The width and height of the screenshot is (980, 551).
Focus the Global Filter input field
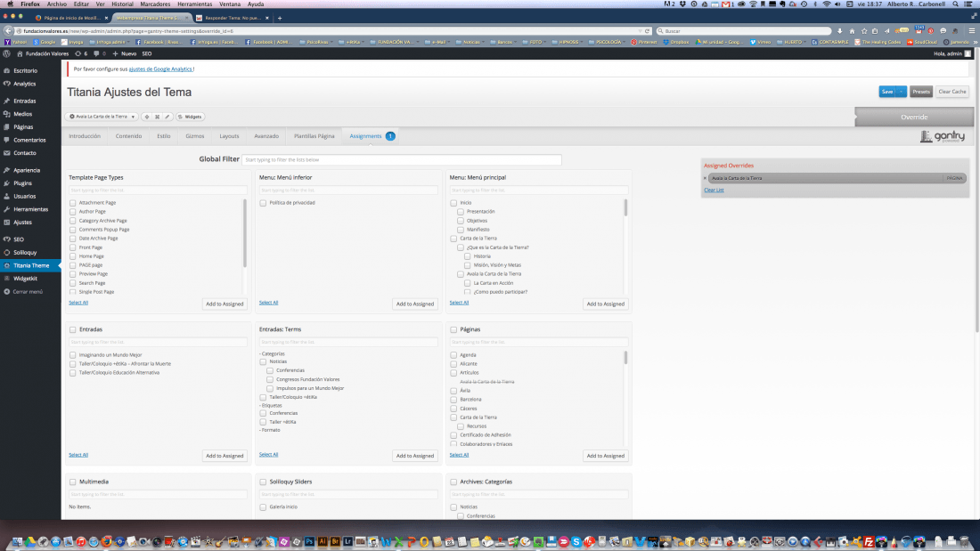coord(401,160)
